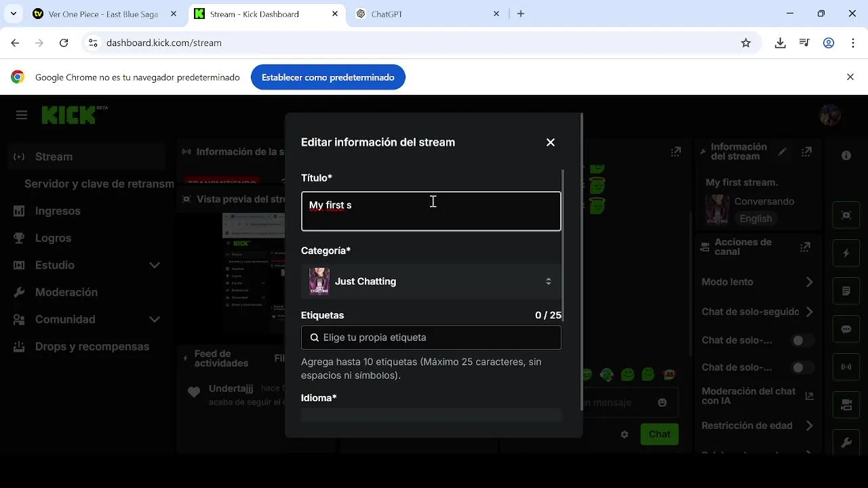Click the camera rail icon
Image resolution: width=868 pixels, height=488 pixels.
coord(846,405)
